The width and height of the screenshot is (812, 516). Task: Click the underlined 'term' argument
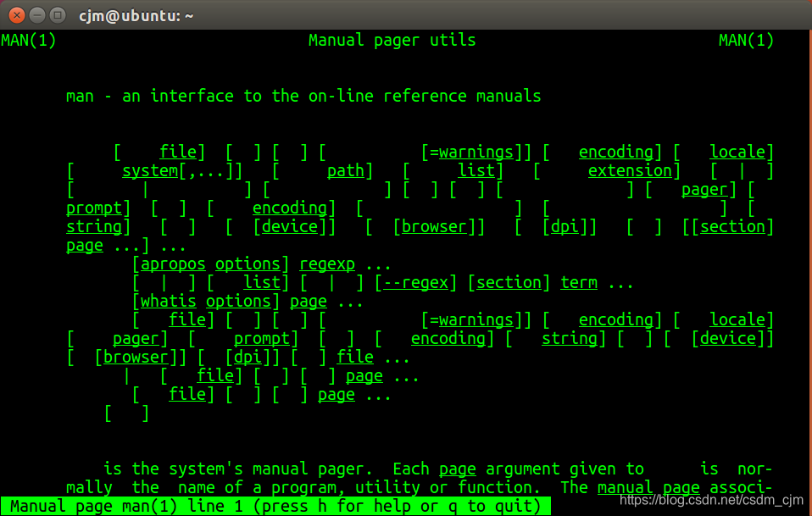click(579, 283)
